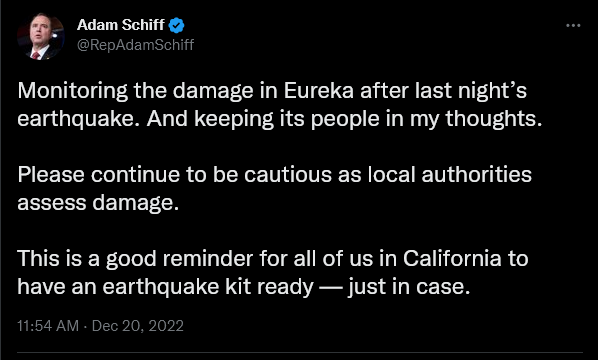Image resolution: width=598 pixels, height=360 pixels.
Task: Click the Dec 20, 2022 date
Action: 138,326
